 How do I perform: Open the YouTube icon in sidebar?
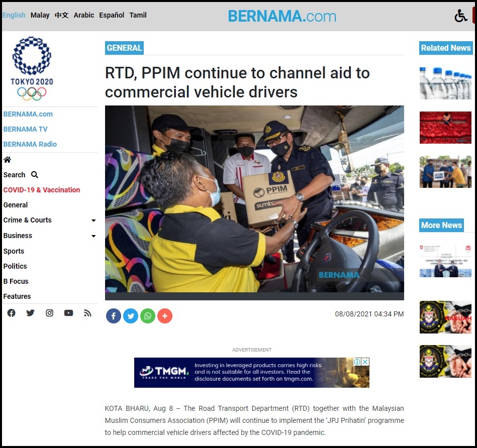(x=69, y=313)
